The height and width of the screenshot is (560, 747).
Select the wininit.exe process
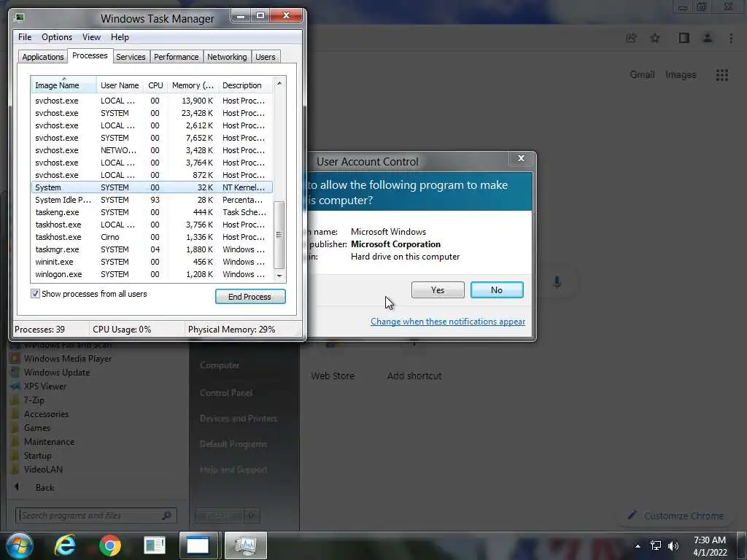point(152,262)
